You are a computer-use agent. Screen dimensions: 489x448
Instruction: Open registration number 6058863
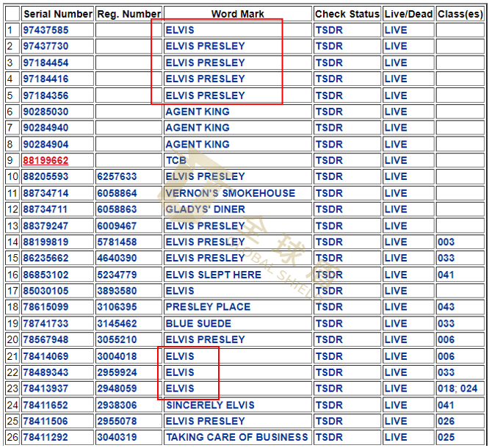tap(117, 209)
